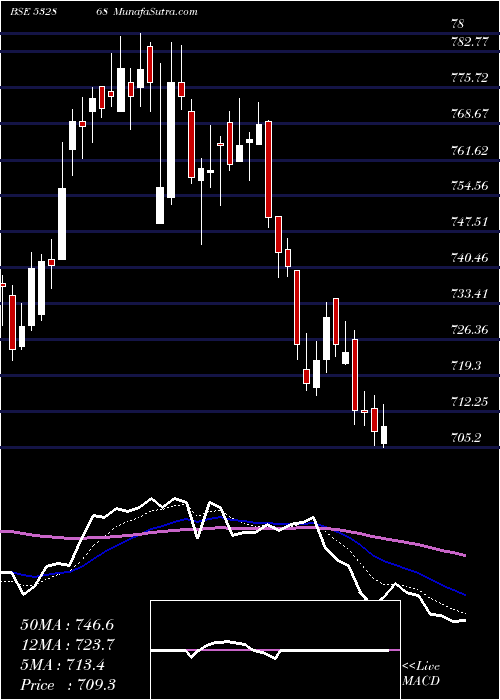This screenshot has width=500, height=700.
Task: Click the Price : 709.3 value
Action: coord(68,685)
